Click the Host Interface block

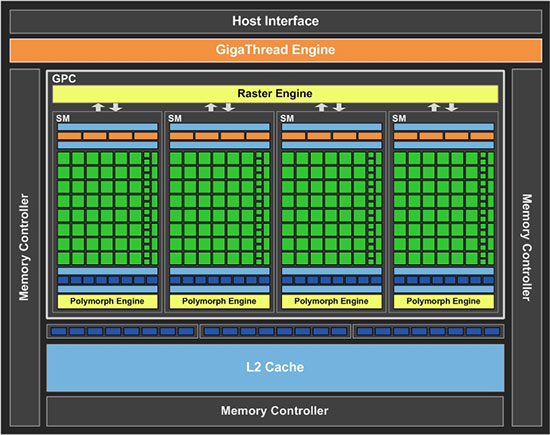(x=276, y=22)
